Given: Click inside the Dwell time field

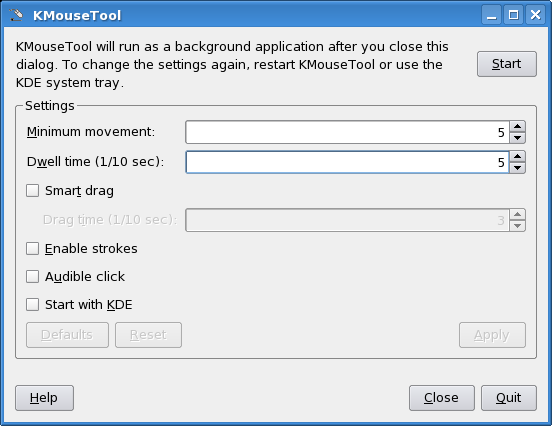Looking at the screenshot, I should coord(347,162).
